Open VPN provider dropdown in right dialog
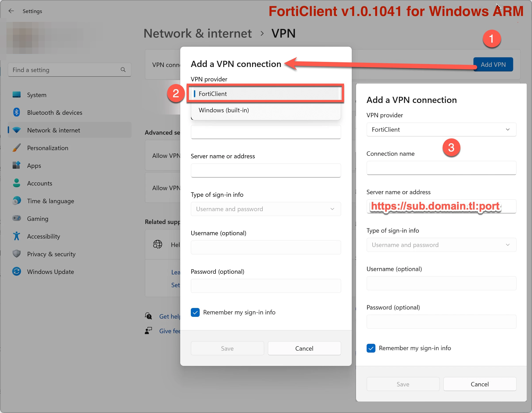532x413 pixels. coord(441,130)
